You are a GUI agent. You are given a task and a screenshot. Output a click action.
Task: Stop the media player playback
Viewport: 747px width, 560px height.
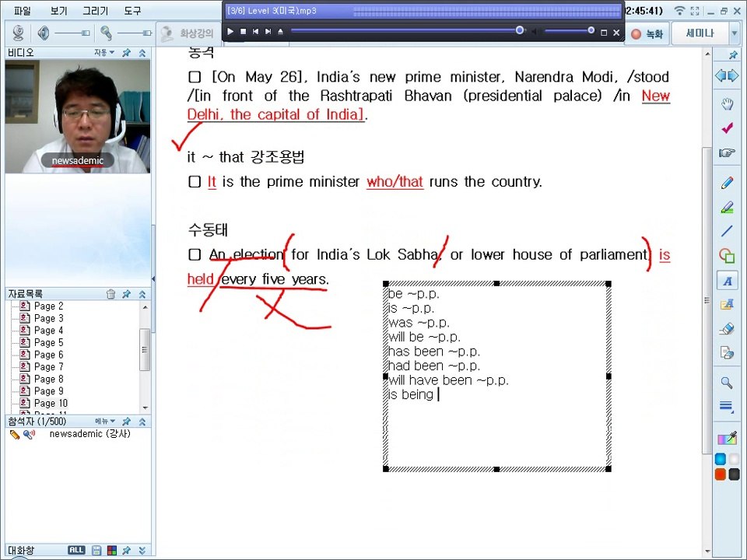tap(243, 31)
